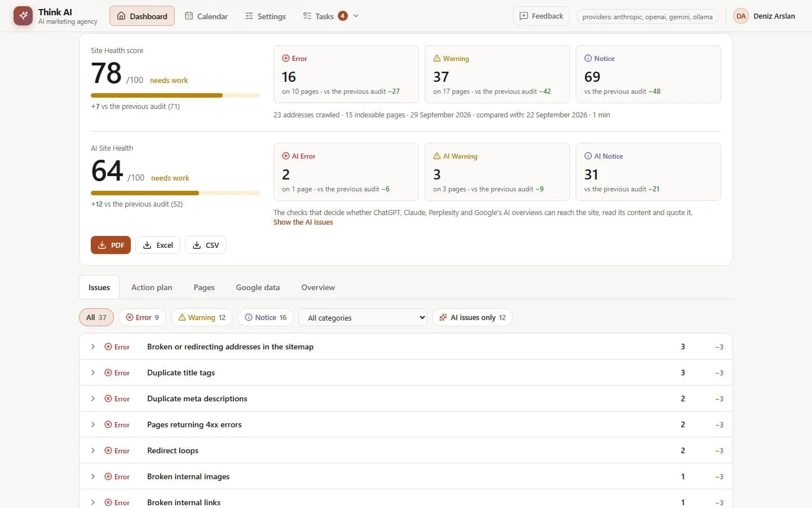Click error icon on Duplicate title tags row
The width and height of the screenshot is (812, 508).
108,373
